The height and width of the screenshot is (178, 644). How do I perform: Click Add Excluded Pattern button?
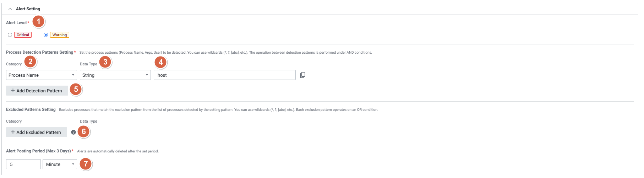[37, 132]
